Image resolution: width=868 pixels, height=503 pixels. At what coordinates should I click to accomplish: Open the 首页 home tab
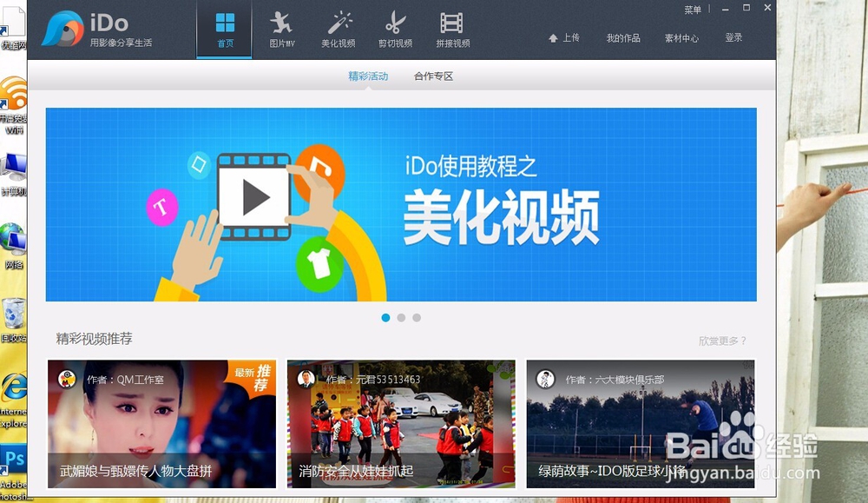pos(225,30)
